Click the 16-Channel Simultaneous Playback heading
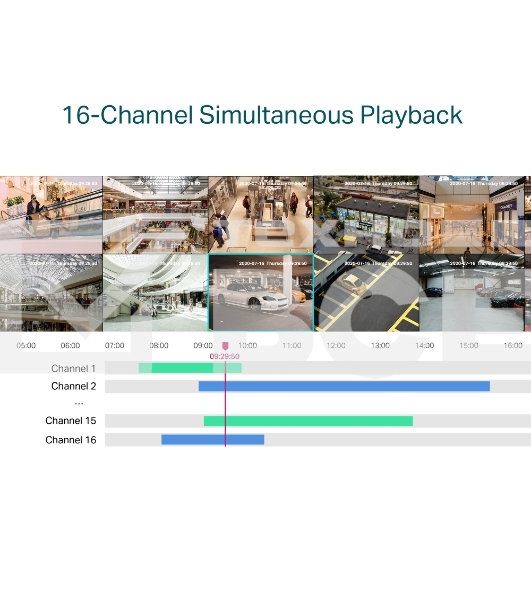The width and height of the screenshot is (531, 600). coord(262,115)
